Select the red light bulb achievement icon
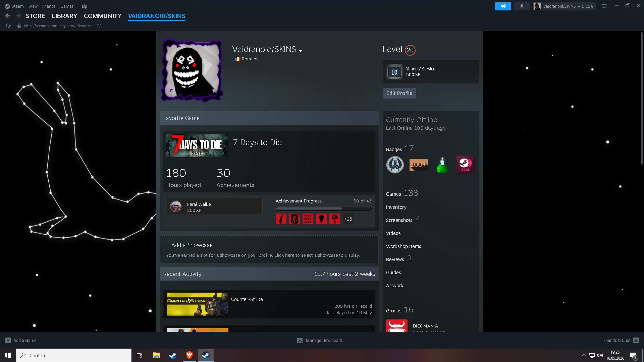Image resolution: width=644 pixels, height=362 pixels. [321, 219]
